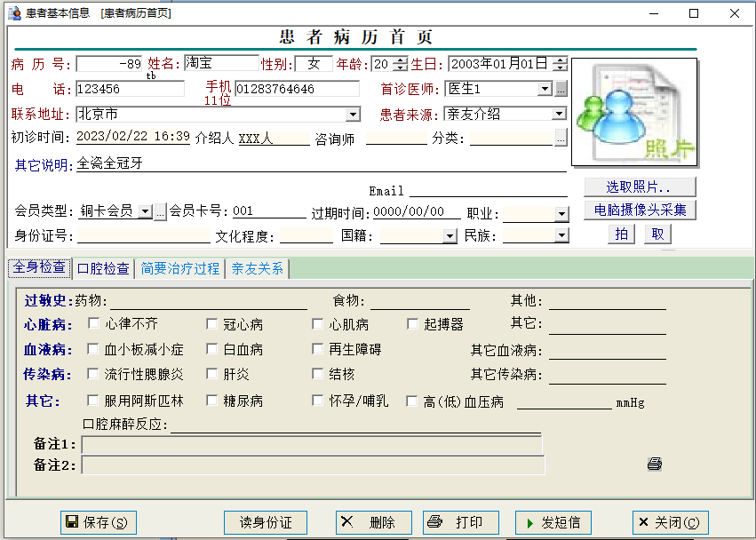Enable the 心肌病 checkbox
756x540 pixels.
(x=317, y=324)
